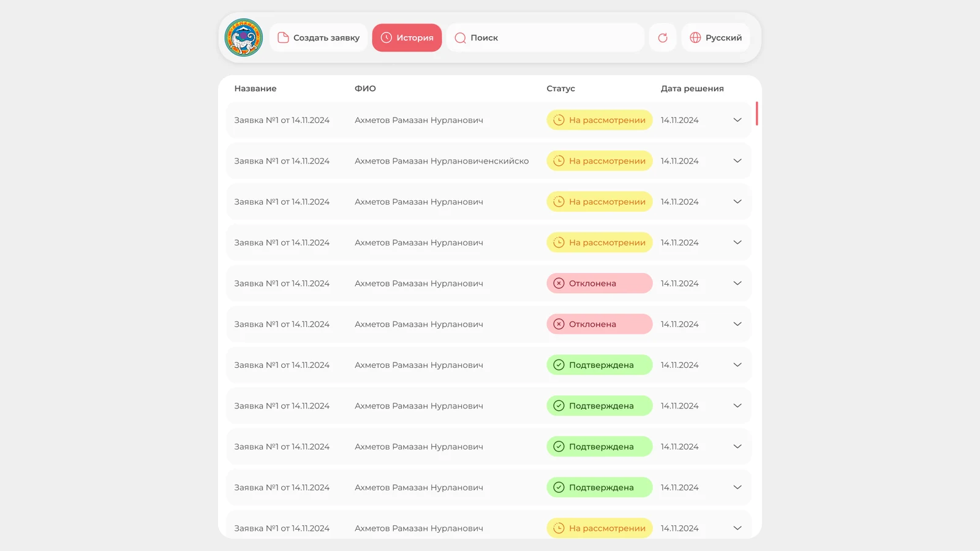Expand the last Подтверждена row chevron
The width and height of the screenshot is (980, 551).
[737, 487]
